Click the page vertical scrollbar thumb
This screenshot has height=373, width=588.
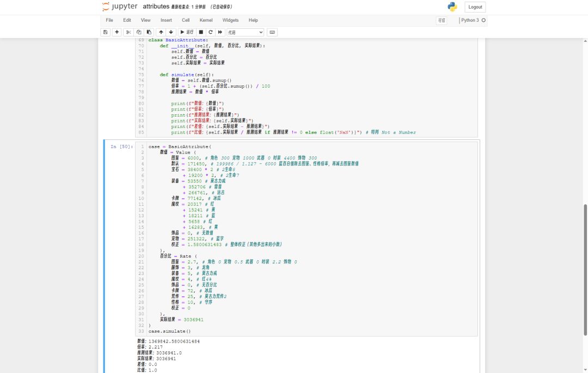click(585, 270)
